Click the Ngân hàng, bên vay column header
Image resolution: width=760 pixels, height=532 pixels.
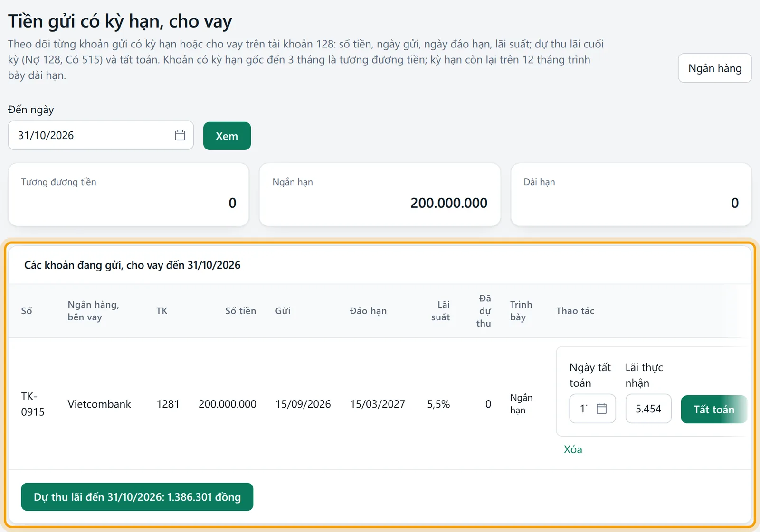[x=94, y=311]
